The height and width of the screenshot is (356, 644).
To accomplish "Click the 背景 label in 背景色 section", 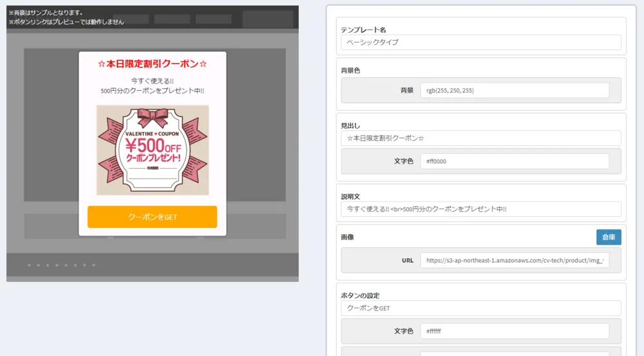I will (406, 91).
